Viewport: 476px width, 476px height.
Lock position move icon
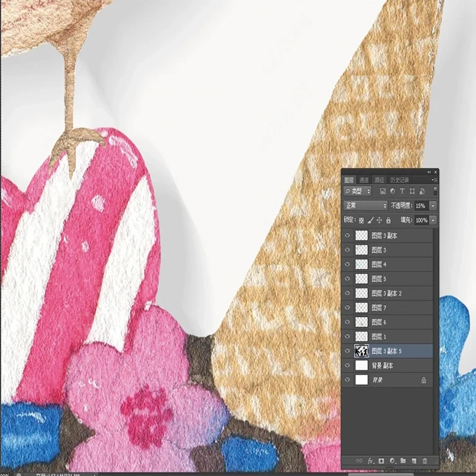(x=379, y=220)
